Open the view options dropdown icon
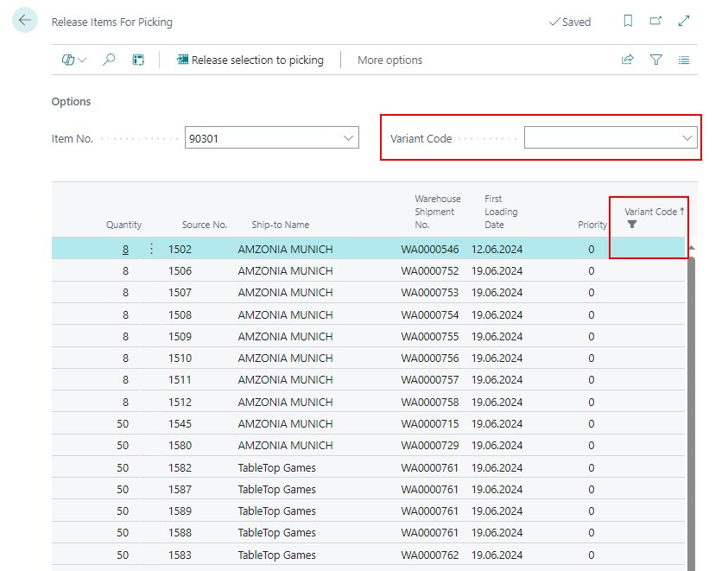The height and width of the screenshot is (571, 728). coord(74,60)
